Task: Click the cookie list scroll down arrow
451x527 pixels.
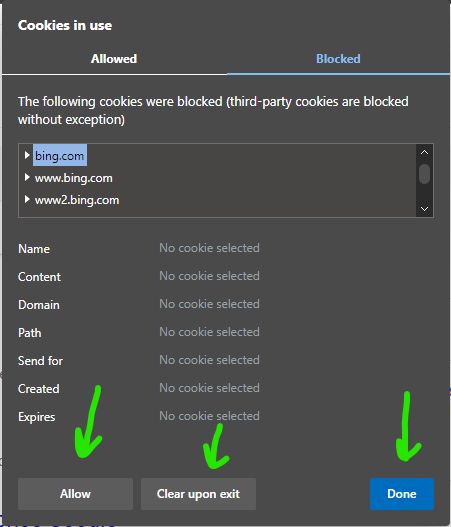Action: pyautogui.click(x=424, y=209)
